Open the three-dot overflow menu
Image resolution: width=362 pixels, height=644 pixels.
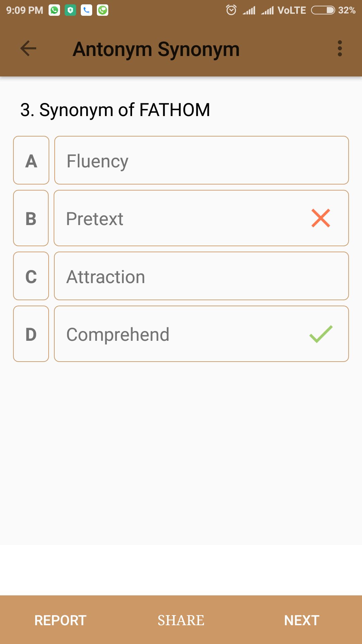340,49
